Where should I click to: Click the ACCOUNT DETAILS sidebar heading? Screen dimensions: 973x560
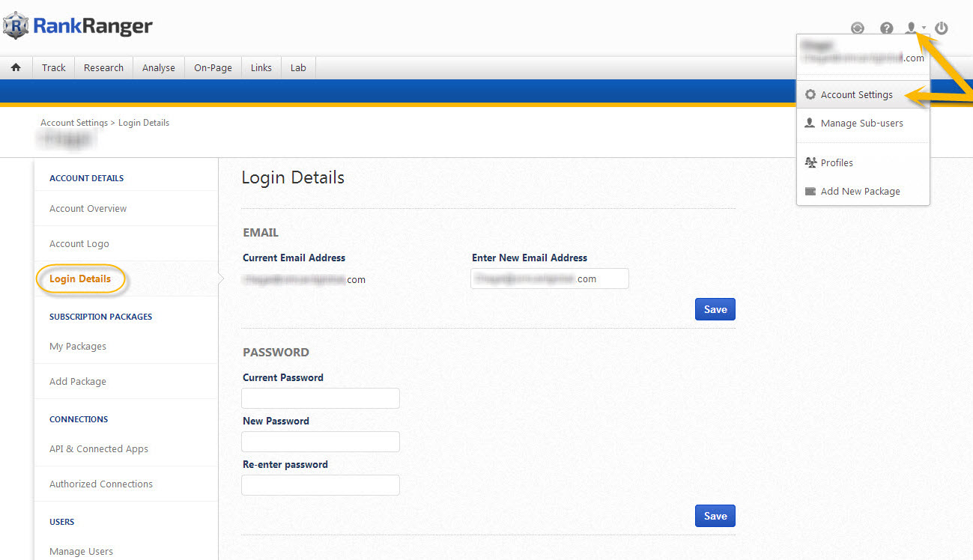87,178
